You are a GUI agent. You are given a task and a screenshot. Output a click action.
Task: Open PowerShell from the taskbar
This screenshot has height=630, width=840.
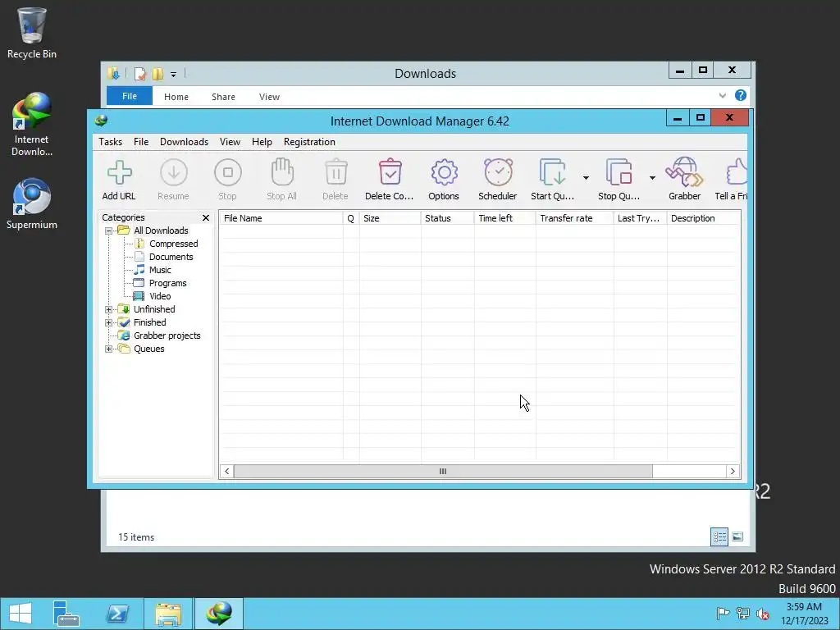coord(117,614)
